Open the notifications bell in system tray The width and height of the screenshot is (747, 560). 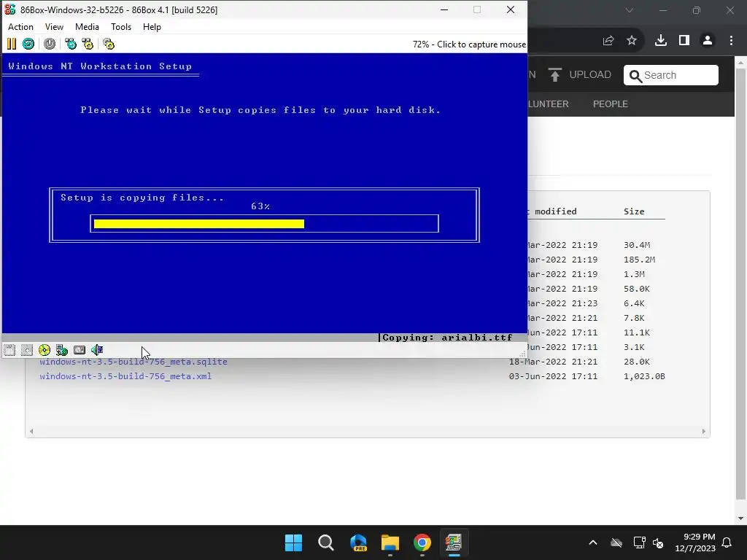[727, 542]
